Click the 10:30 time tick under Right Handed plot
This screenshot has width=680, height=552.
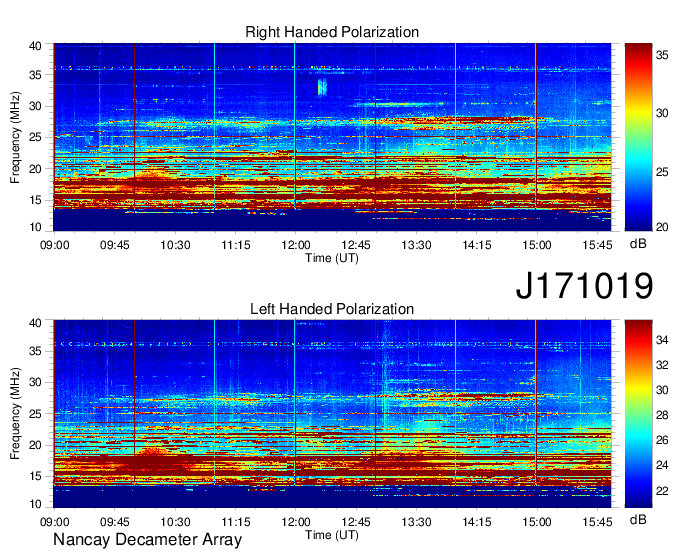point(175,245)
